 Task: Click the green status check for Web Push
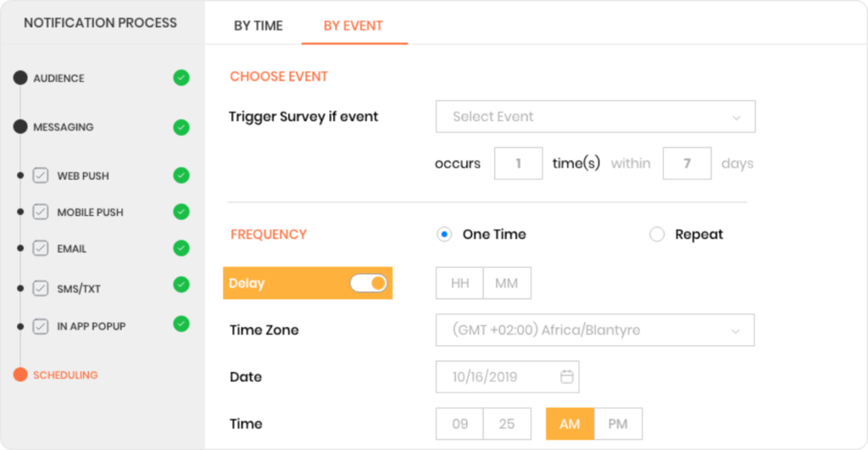pyautogui.click(x=181, y=175)
